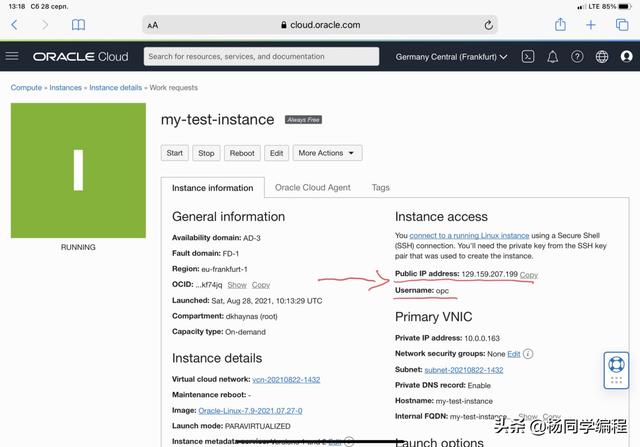Open the subnet-20210822-1432 link

pyautogui.click(x=464, y=370)
